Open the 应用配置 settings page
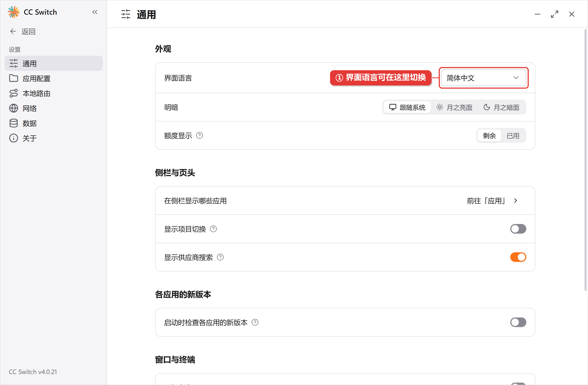Screen dimensions: 588x385 tap(54, 78)
